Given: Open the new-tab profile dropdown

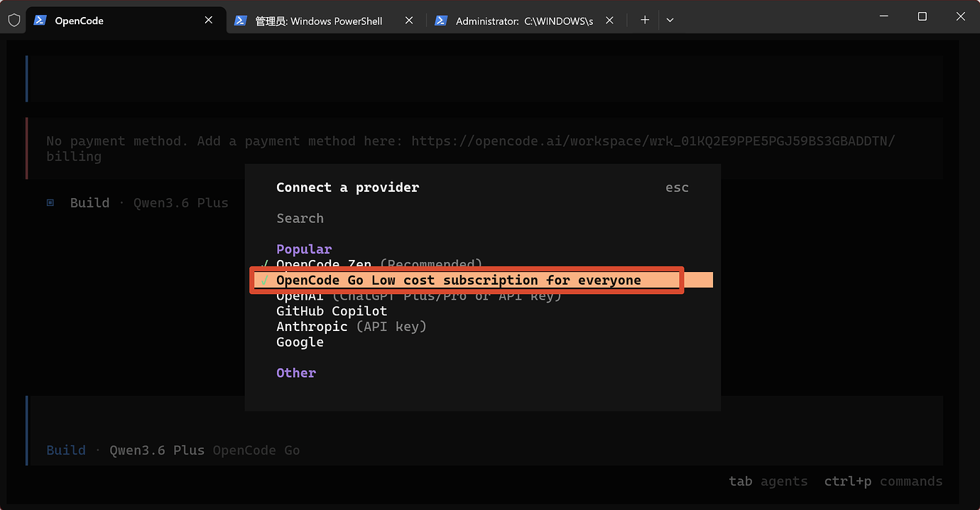Looking at the screenshot, I should coord(670,20).
